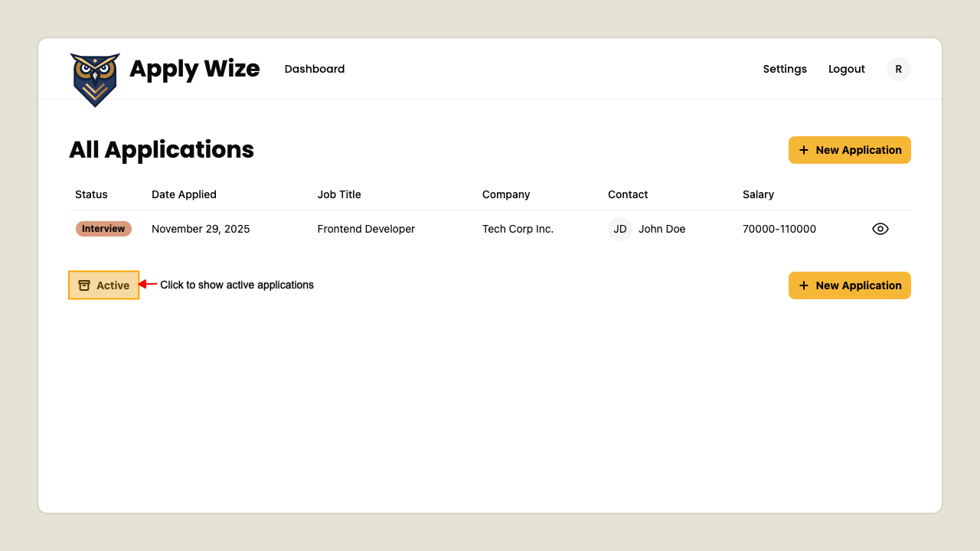Screen dimensions: 980x551
Task: Open the Dashboard menu item
Action: pos(315,69)
